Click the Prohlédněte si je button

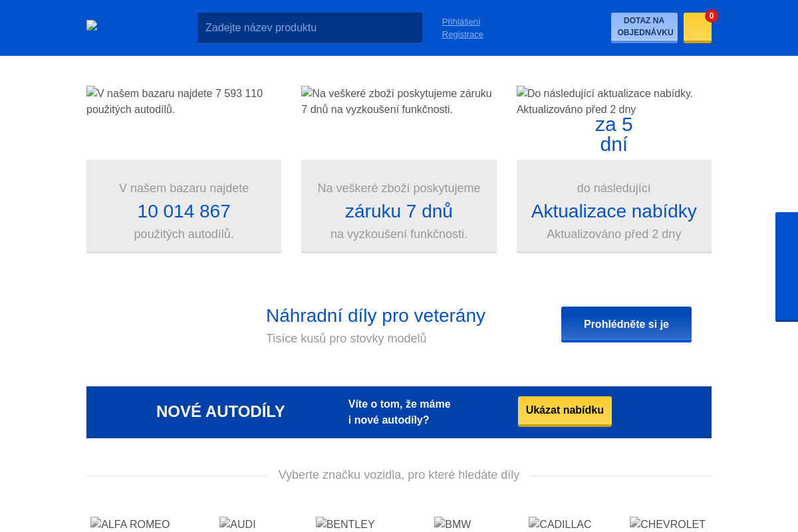point(626,324)
